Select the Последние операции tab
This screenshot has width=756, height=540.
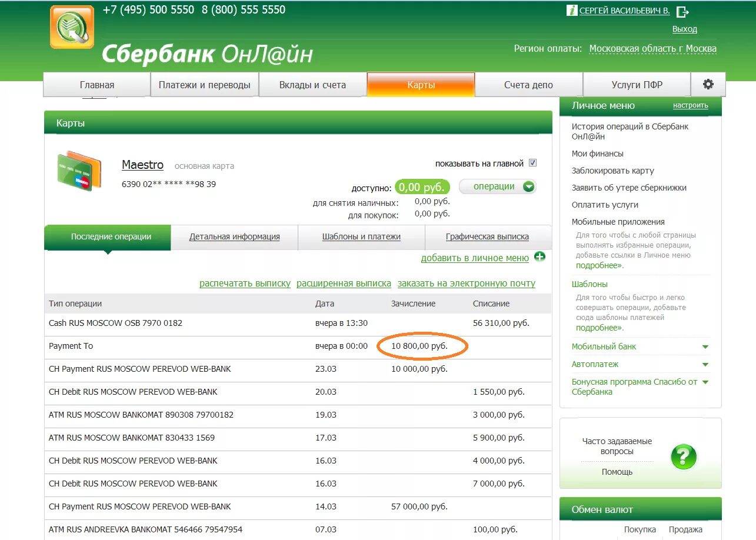point(108,237)
